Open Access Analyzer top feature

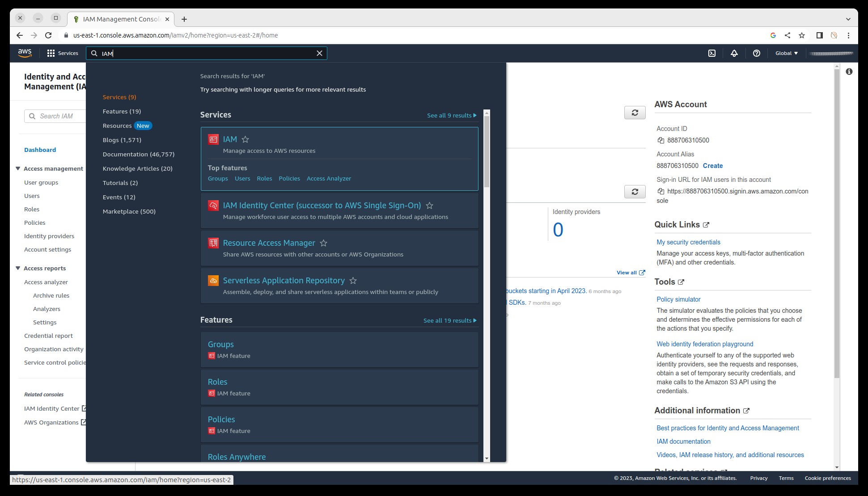point(329,178)
